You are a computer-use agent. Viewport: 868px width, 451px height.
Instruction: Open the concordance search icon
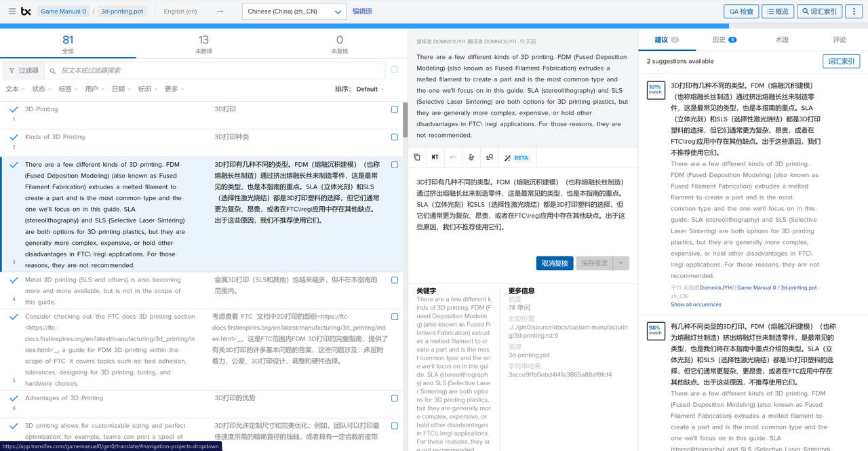pos(489,157)
